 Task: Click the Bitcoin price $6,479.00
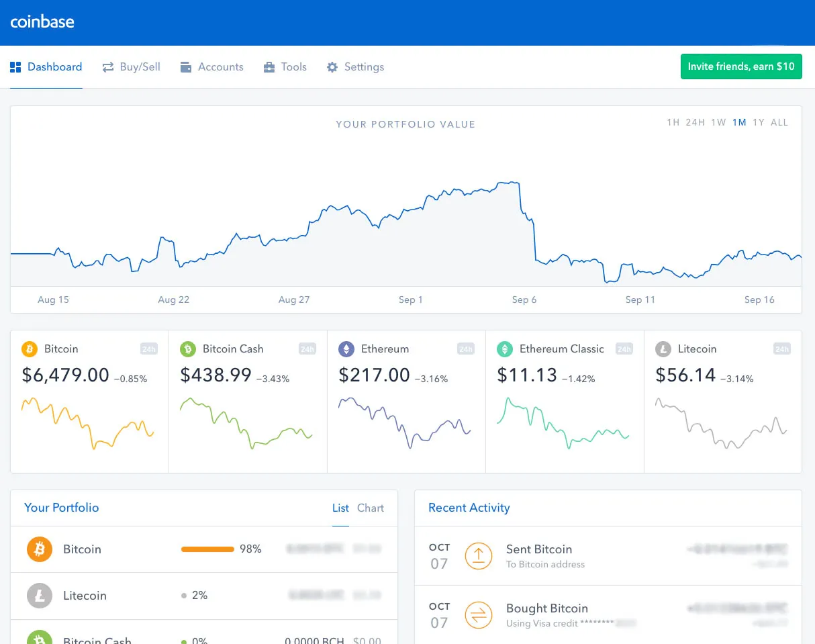tap(65, 375)
